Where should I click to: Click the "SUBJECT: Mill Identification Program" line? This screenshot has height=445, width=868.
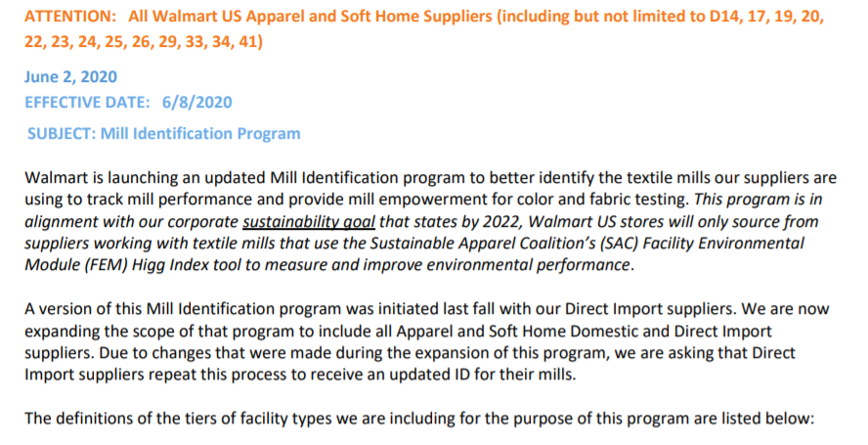[x=164, y=133]
